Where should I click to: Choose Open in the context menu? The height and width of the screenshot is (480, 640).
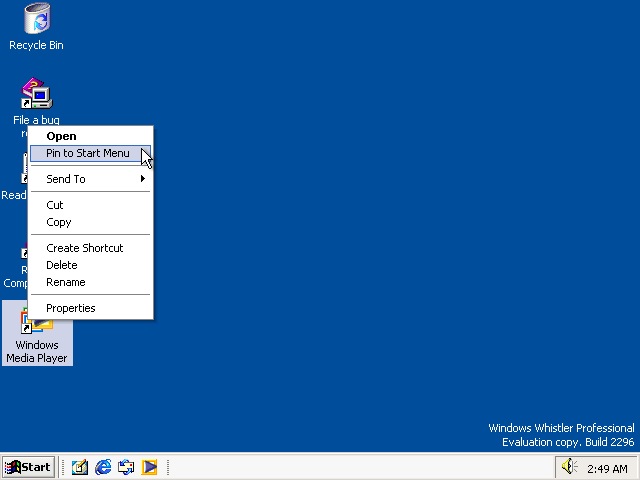91,136
